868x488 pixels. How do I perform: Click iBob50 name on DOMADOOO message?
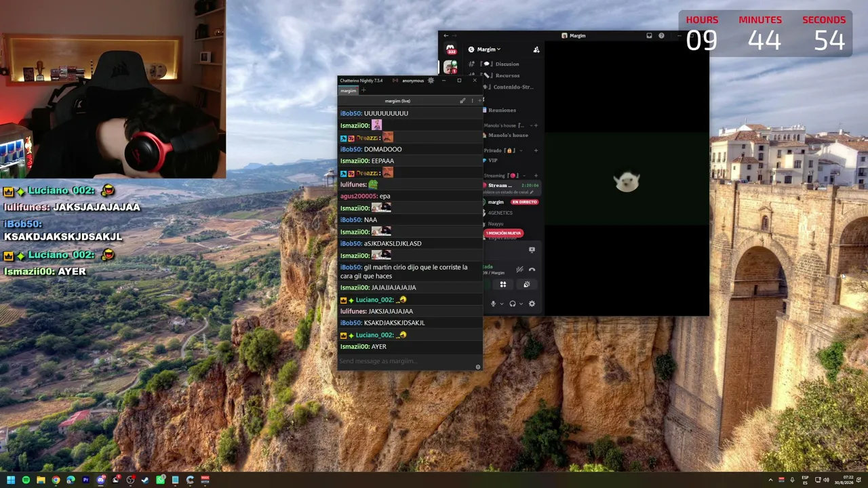tap(351, 149)
